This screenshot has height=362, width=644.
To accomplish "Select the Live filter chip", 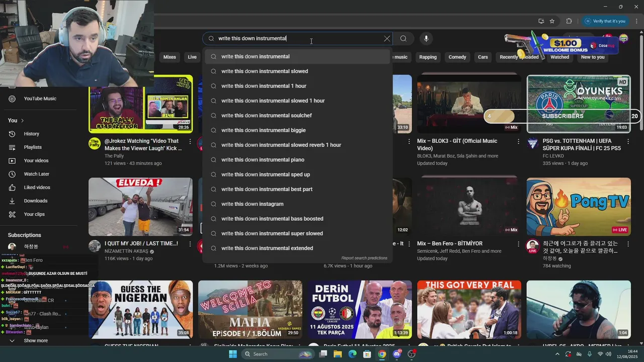I will [192, 57].
